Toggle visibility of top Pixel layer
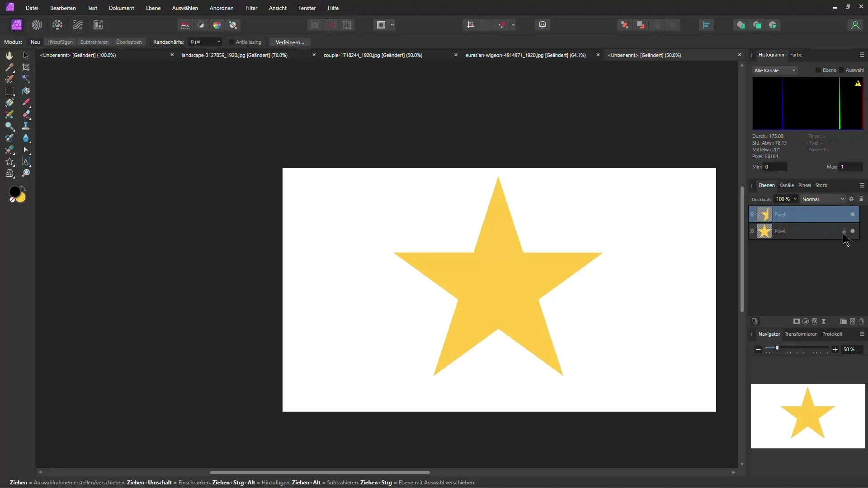The image size is (868, 488). click(x=853, y=214)
